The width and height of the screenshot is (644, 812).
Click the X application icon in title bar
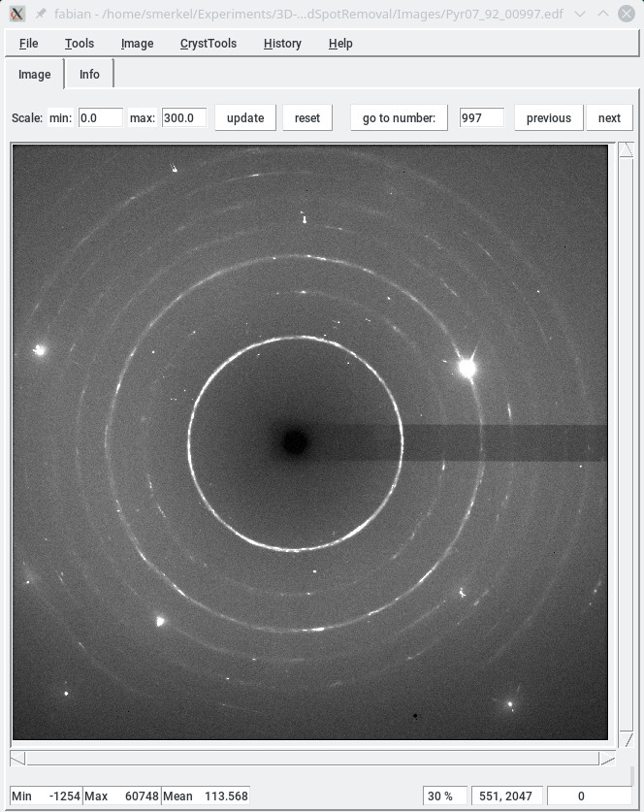click(17, 15)
